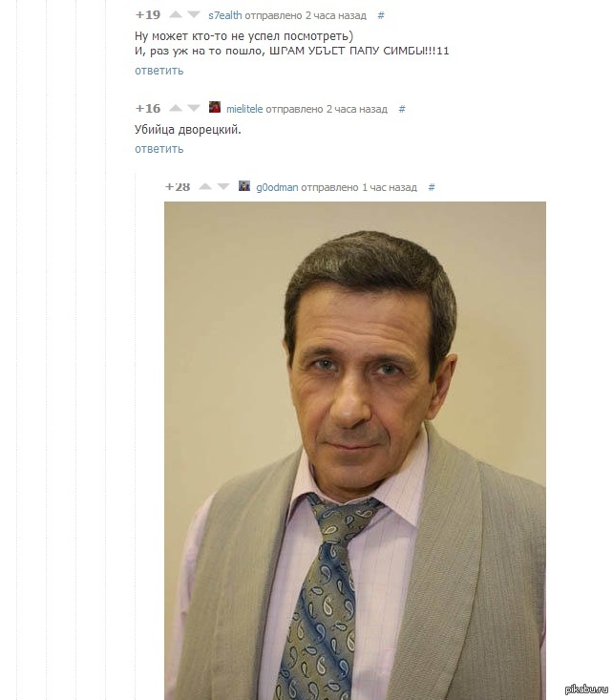
Task: Click the # permalink of g0odman's comment
Action: [x=432, y=187]
